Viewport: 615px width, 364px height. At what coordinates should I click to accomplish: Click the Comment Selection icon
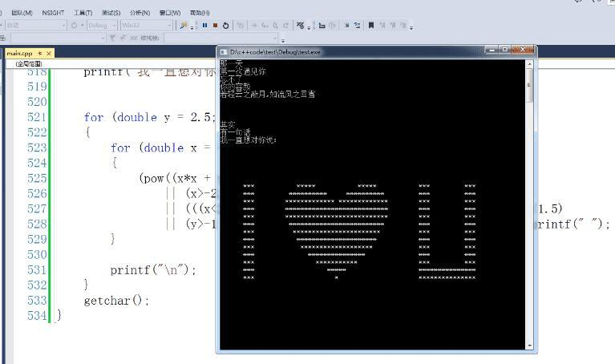[x=346, y=26]
